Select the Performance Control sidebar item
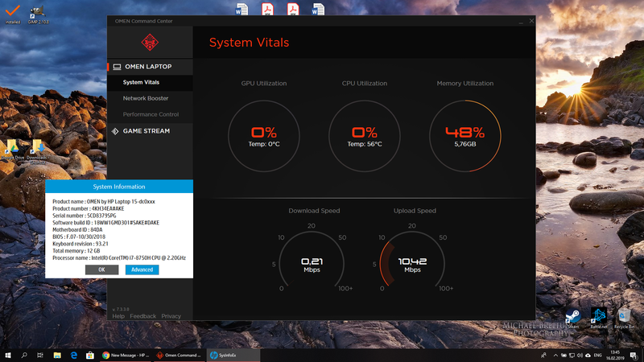Viewport: 644px width, 362px height. pos(151,114)
